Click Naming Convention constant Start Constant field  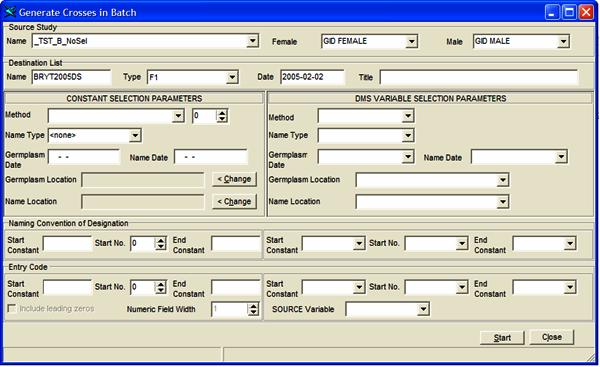coord(67,244)
